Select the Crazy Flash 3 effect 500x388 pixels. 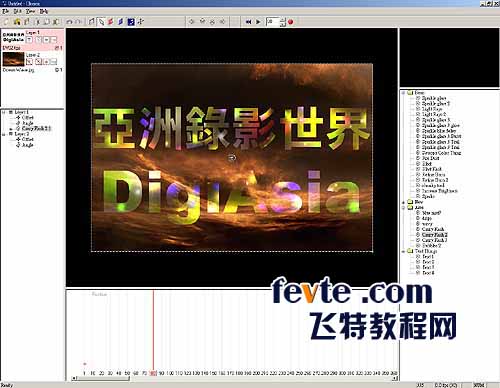[435, 240]
